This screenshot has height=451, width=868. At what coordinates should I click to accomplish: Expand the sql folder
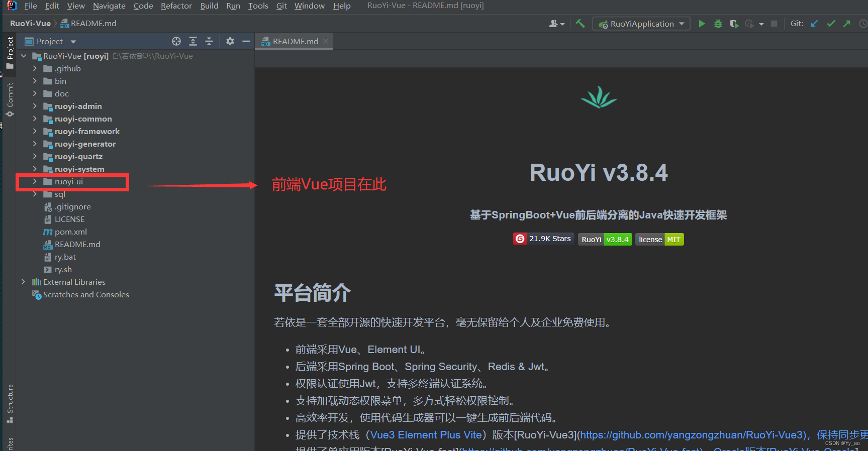[x=35, y=194]
